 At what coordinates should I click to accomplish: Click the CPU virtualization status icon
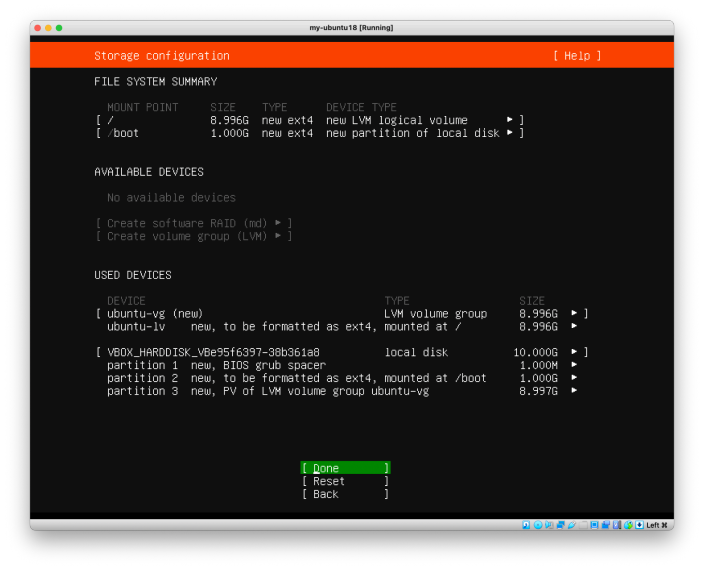click(617, 525)
